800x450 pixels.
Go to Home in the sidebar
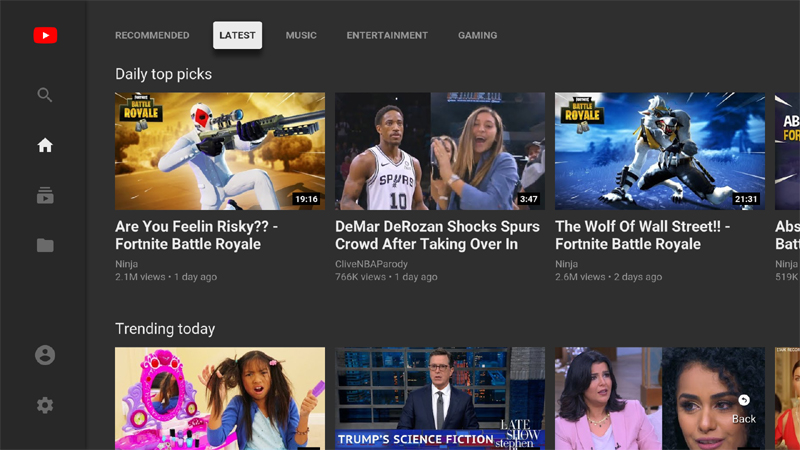click(45, 145)
